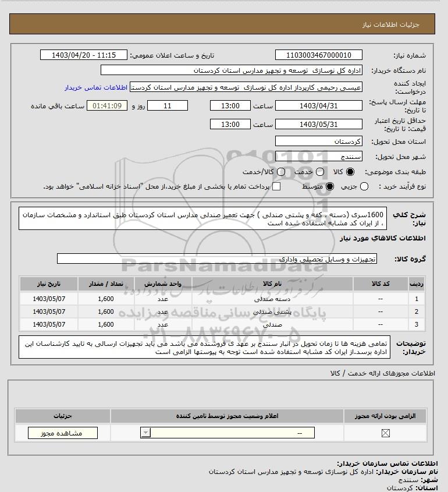Screen dimensions: 448x492
Task: Click the response deadline time 13:00 field
Action: coord(230,106)
